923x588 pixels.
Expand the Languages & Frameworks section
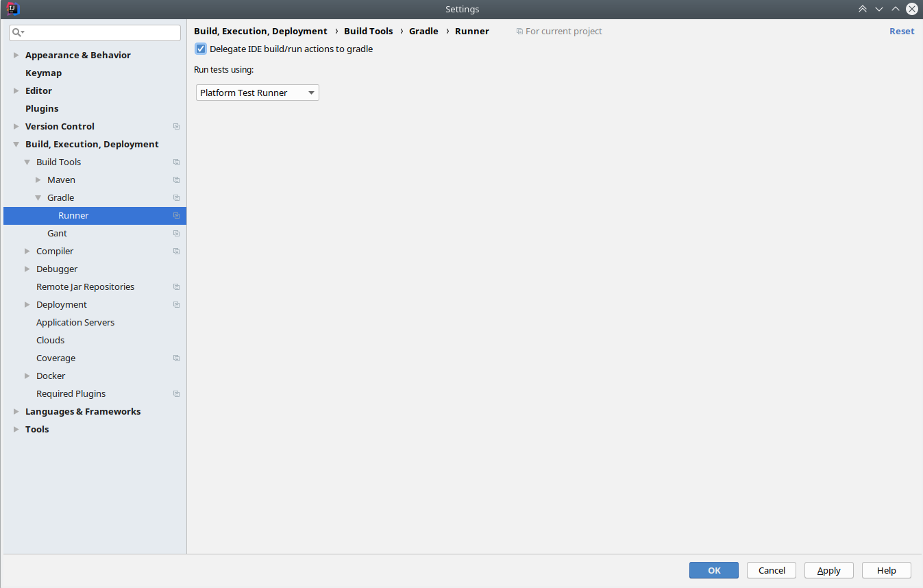point(16,412)
